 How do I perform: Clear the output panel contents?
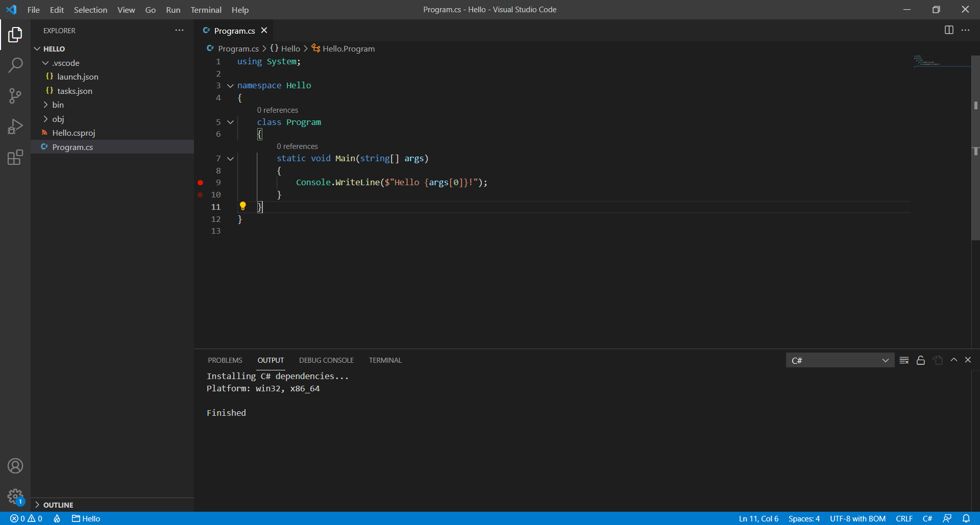(x=904, y=360)
